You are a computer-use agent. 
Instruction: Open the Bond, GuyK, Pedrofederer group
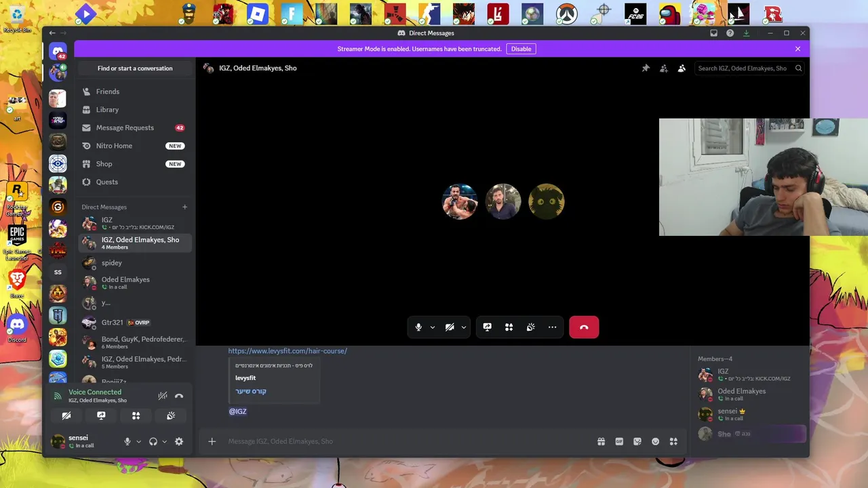point(135,342)
